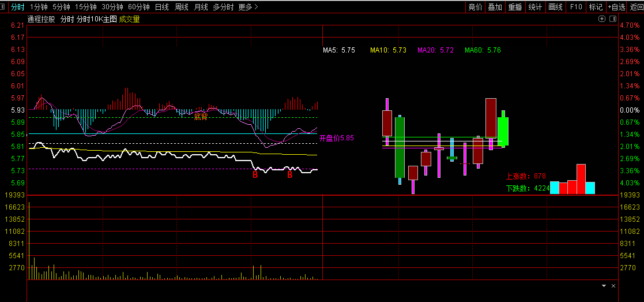Viewport: 644px width, 302px height.
Task: Add stock via +自选 button
Action: [616, 6]
